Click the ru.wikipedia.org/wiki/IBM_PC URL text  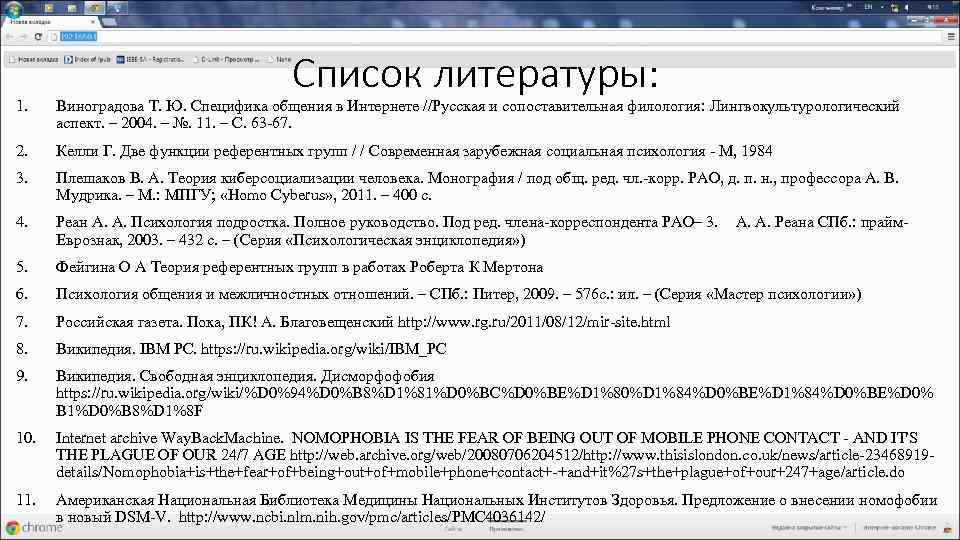click(x=323, y=349)
